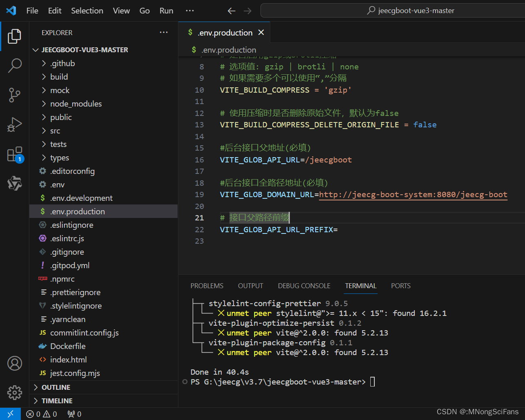Open the .eslintignore file

(104, 225)
